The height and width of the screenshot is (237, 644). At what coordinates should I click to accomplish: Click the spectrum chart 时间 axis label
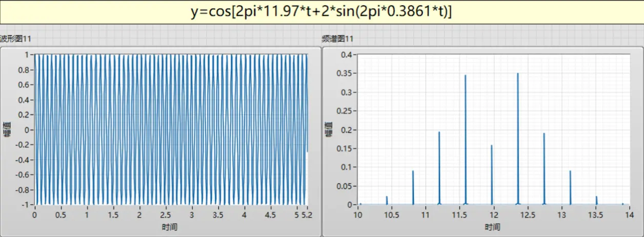[x=492, y=226]
